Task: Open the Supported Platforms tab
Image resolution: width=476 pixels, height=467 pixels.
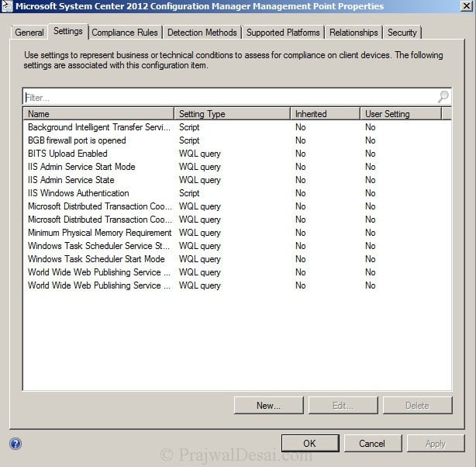Action: pyautogui.click(x=283, y=33)
